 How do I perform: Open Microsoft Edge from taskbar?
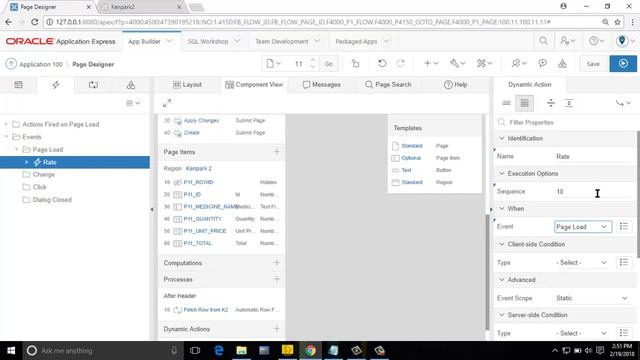point(219,350)
